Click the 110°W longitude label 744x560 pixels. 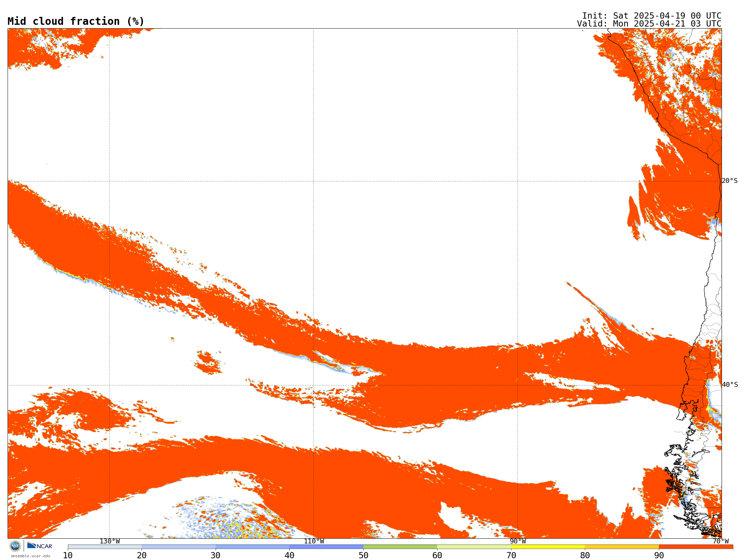click(x=314, y=541)
